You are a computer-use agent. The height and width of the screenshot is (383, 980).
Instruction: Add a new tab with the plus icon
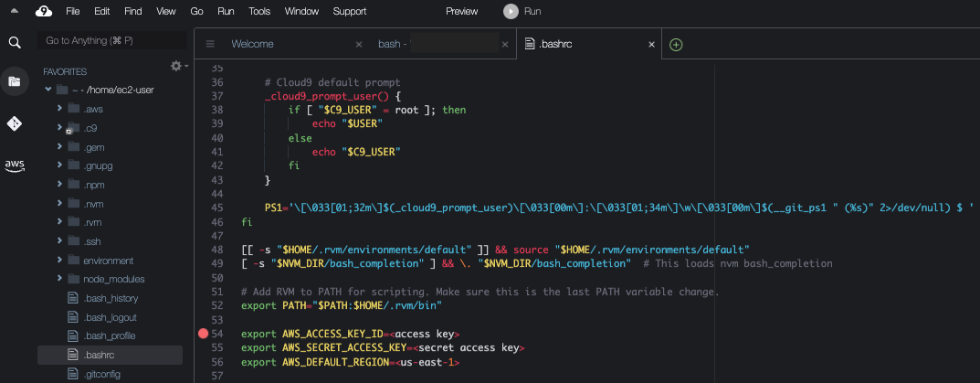(x=676, y=45)
